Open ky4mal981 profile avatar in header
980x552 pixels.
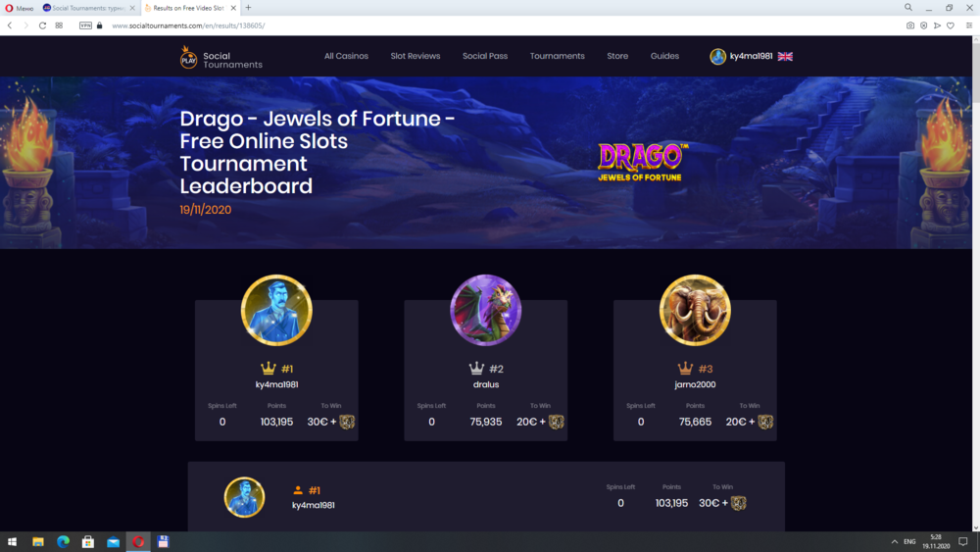pyautogui.click(x=717, y=56)
